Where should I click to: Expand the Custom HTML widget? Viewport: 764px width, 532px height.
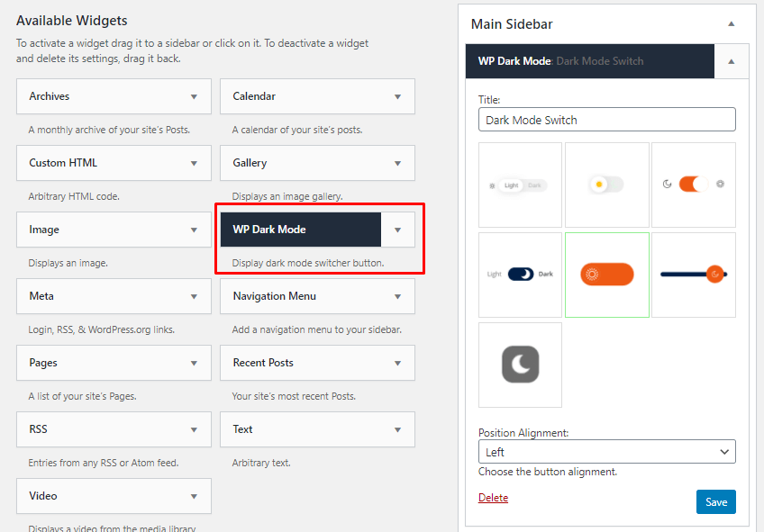tap(194, 163)
